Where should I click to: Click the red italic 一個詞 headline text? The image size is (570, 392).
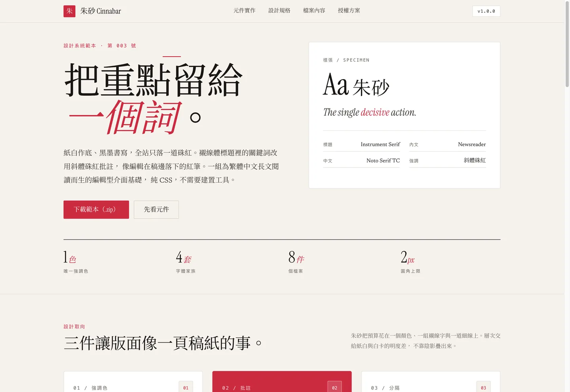point(125,117)
